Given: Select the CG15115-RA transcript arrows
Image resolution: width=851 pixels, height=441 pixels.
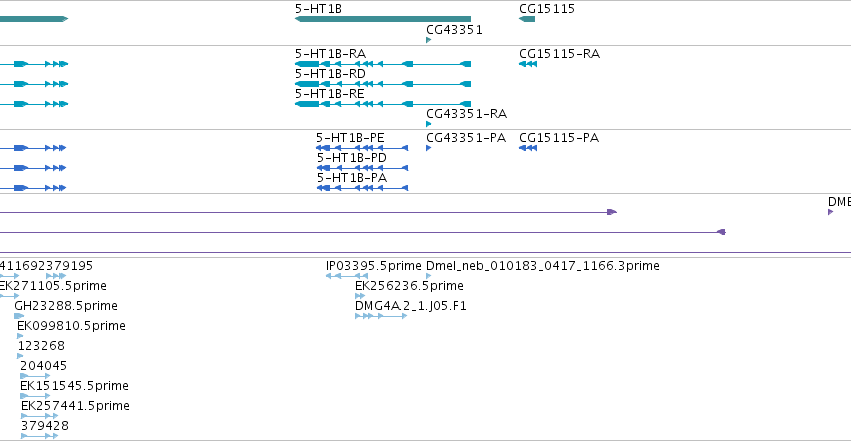Looking at the screenshot, I should 528,64.
